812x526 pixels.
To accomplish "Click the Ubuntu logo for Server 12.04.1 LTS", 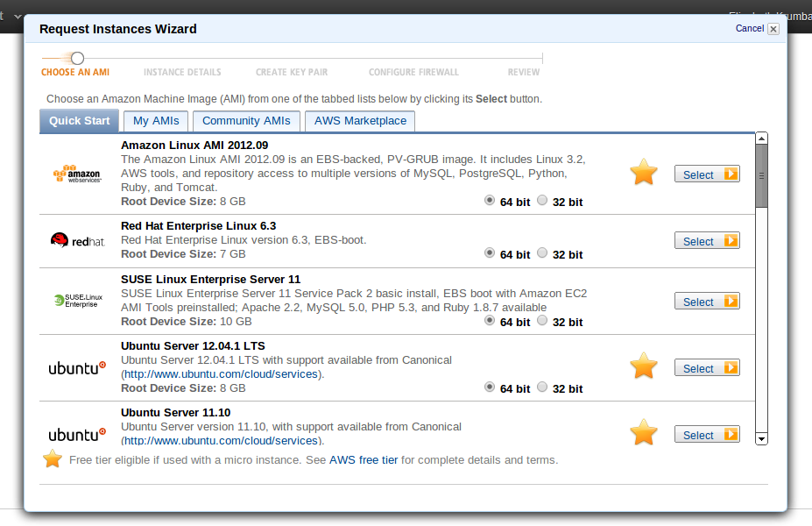I will pyautogui.click(x=77, y=368).
